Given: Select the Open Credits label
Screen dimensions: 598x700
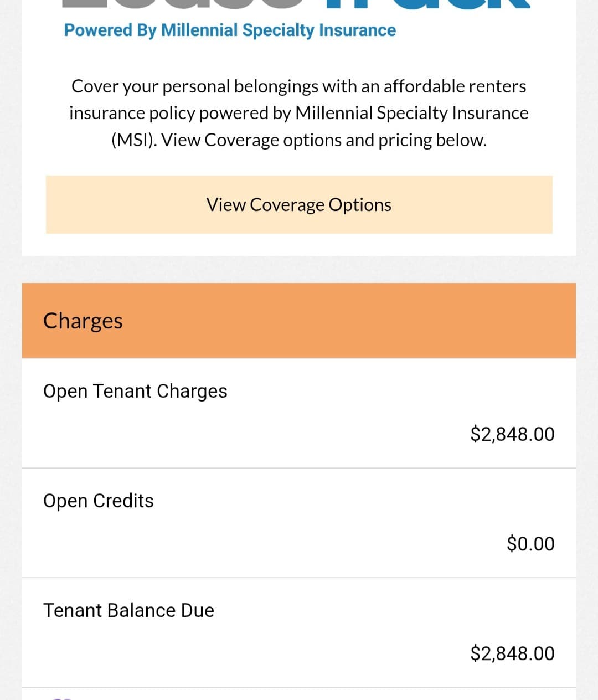Looking at the screenshot, I should pos(99,501).
